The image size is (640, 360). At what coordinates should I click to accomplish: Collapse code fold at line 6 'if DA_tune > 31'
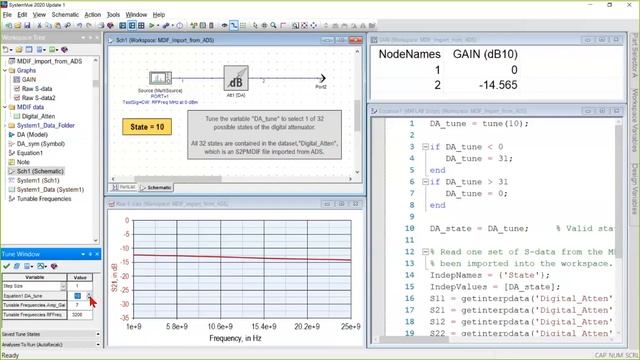click(x=425, y=182)
